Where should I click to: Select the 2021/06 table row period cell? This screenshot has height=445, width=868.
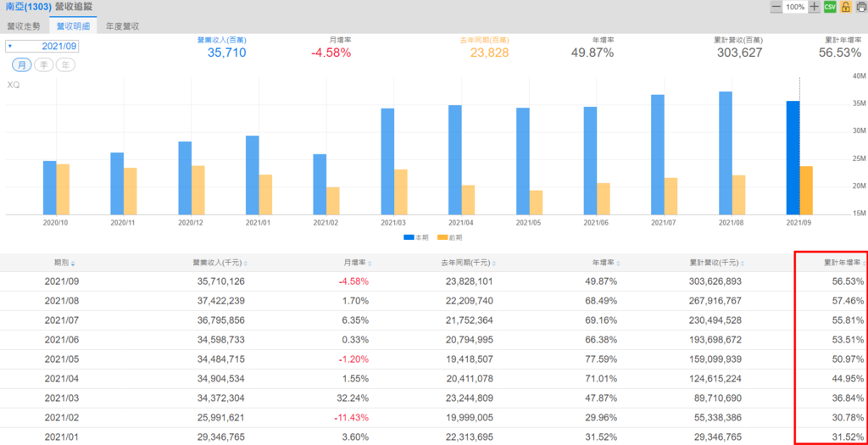point(60,340)
